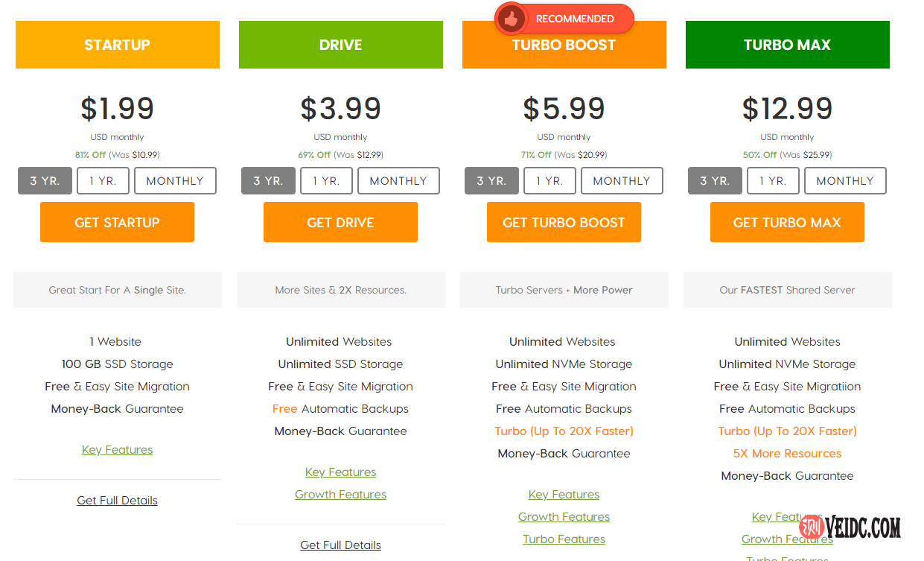This screenshot has width=924, height=561.
Task: Open Get Full Details for Startup plan
Action: tap(117, 501)
